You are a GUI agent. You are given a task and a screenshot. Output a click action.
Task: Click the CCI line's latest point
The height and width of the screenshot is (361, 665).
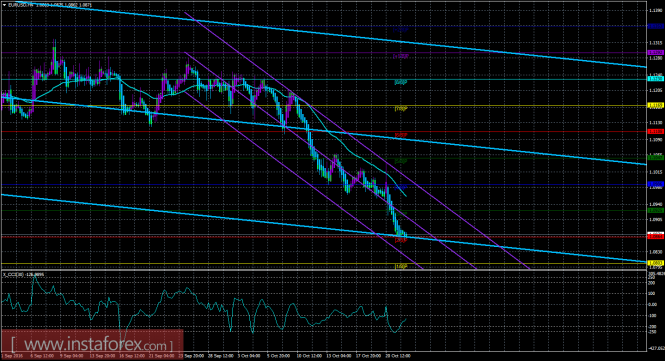406,319
